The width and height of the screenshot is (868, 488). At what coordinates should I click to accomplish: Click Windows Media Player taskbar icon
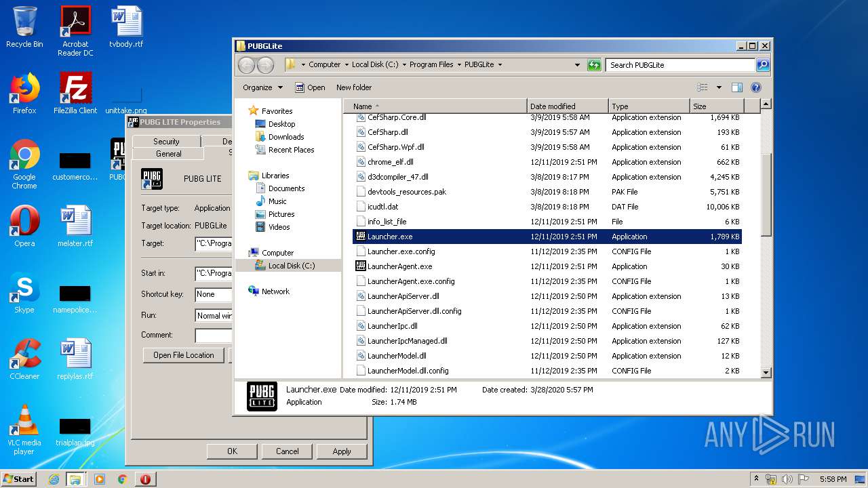100,479
